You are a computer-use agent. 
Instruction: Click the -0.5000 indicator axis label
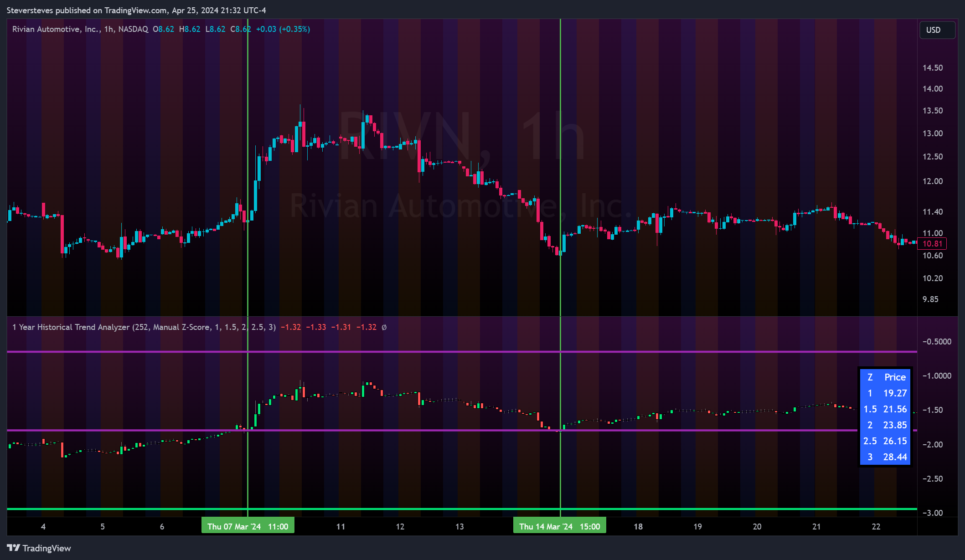tap(937, 342)
